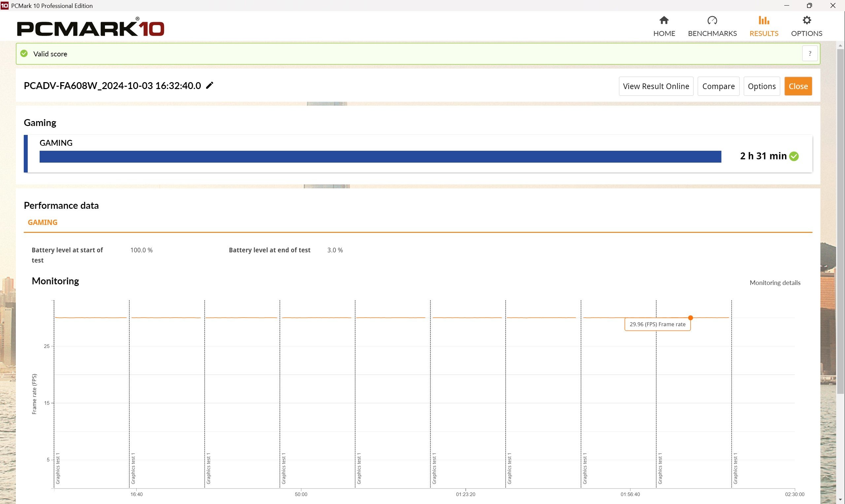Viewport: 845px width, 504px height.
Task: Close the result with the orange Close button
Action: pyautogui.click(x=798, y=86)
